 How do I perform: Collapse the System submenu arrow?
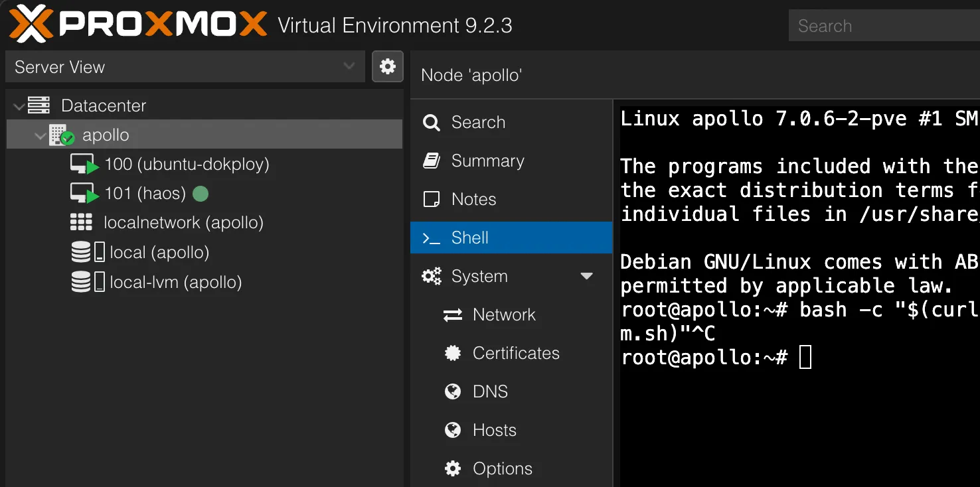point(587,276)
